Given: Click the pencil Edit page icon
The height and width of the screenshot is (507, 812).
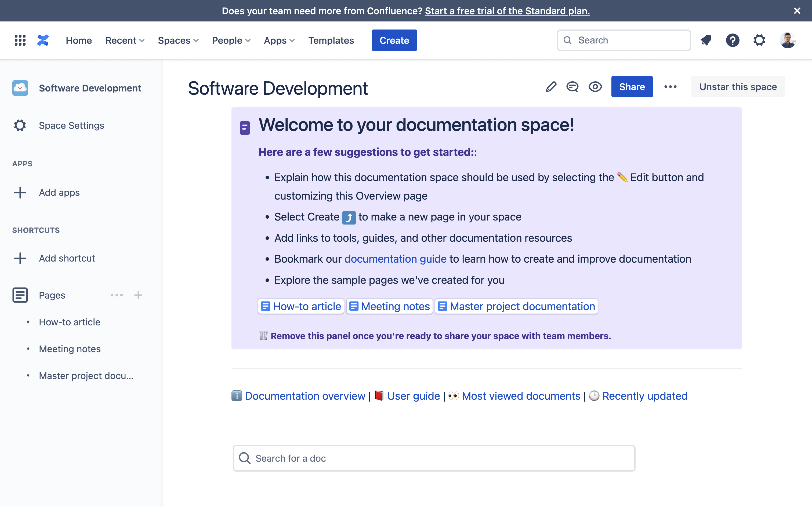Looking at the screenshot, I should tap(551, 87).
